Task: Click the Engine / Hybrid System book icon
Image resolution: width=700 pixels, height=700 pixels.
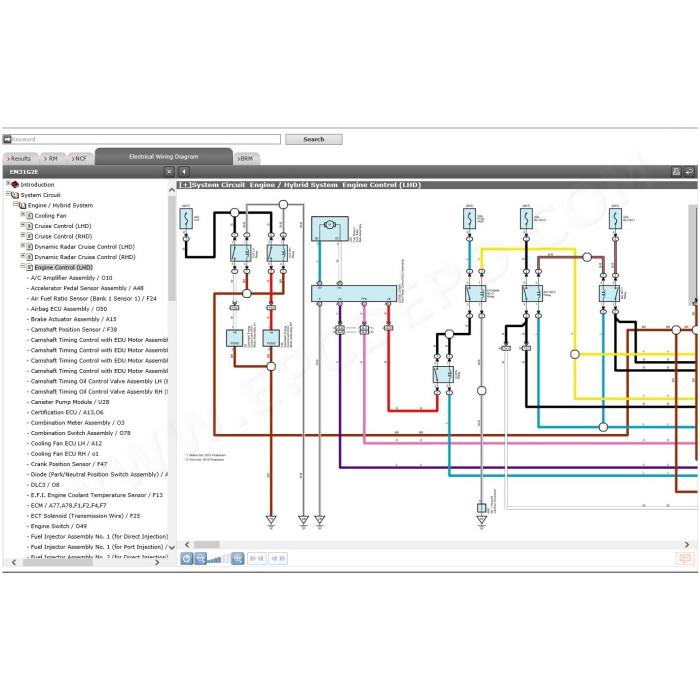Action: click(22, 205)
